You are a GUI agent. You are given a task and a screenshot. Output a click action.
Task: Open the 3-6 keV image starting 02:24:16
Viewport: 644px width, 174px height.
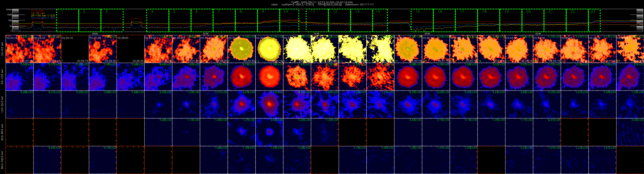point(47,49)
